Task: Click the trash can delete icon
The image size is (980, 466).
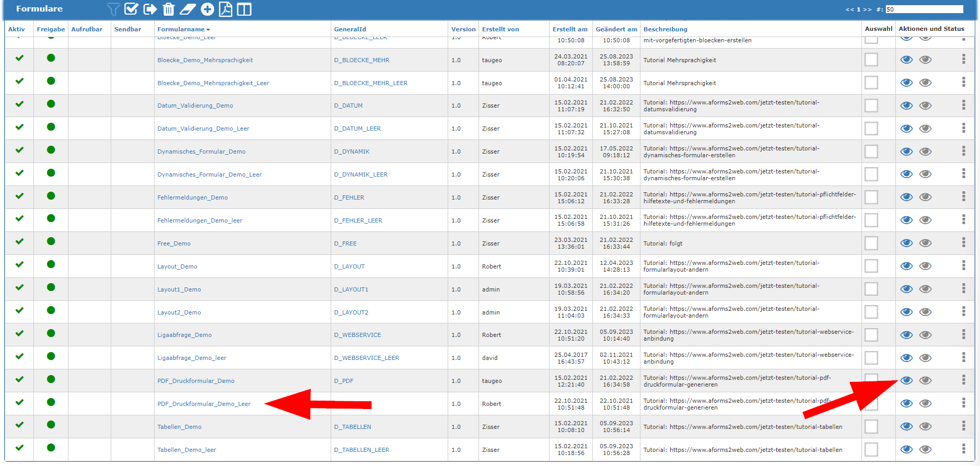Action: (x=168, y=9)
